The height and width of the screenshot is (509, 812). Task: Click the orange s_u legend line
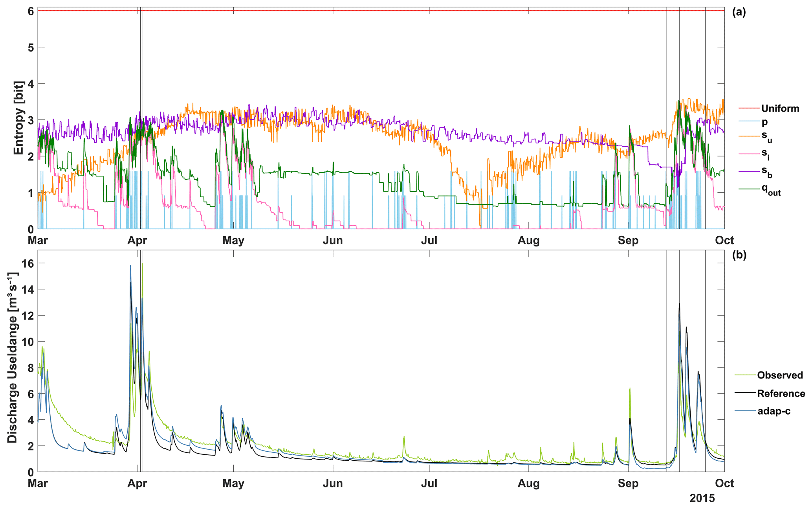click(x=749, y=136)
